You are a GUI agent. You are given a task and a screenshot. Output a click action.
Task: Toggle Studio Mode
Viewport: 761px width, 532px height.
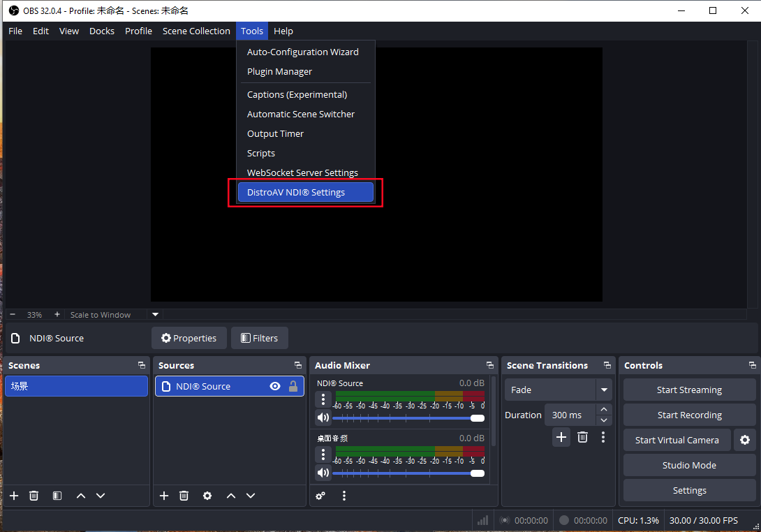pyautogui.click(x=689, y=465)
